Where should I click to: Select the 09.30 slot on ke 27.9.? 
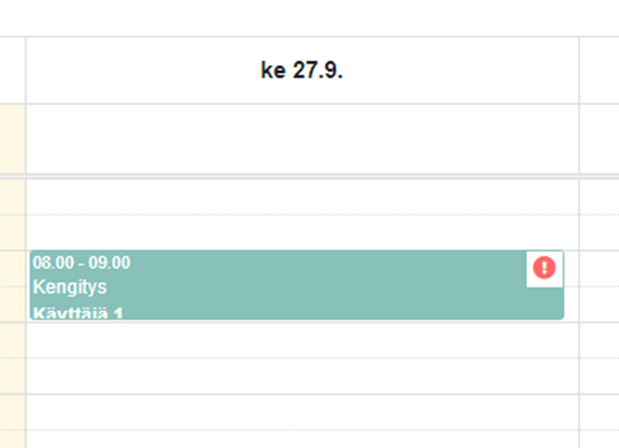(x=302, y=376)
